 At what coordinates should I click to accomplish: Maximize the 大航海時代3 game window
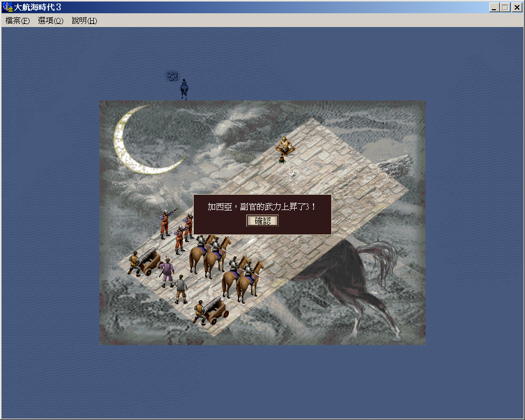pos(505,8)
